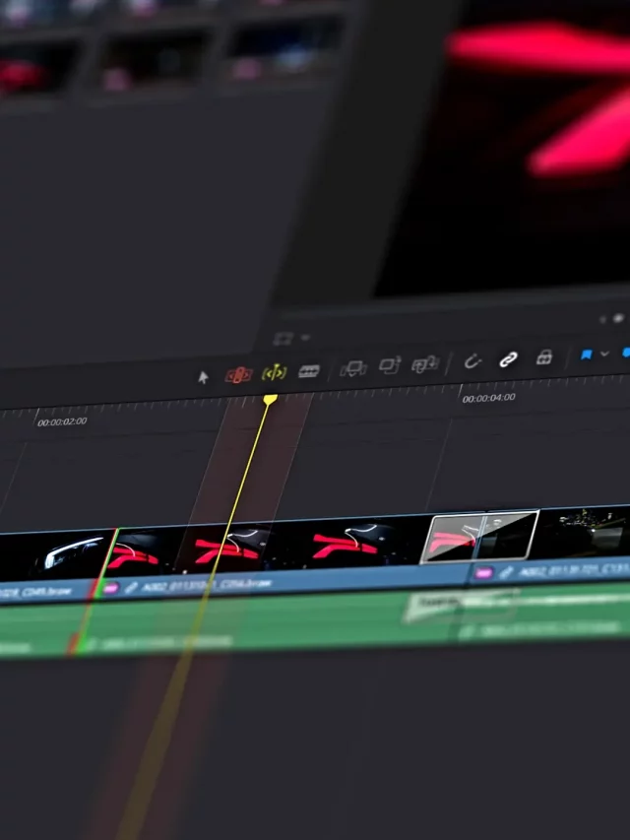630x840 pixels.
Task: Toggle Linked Selection chain icon
Action: [508, 359]
